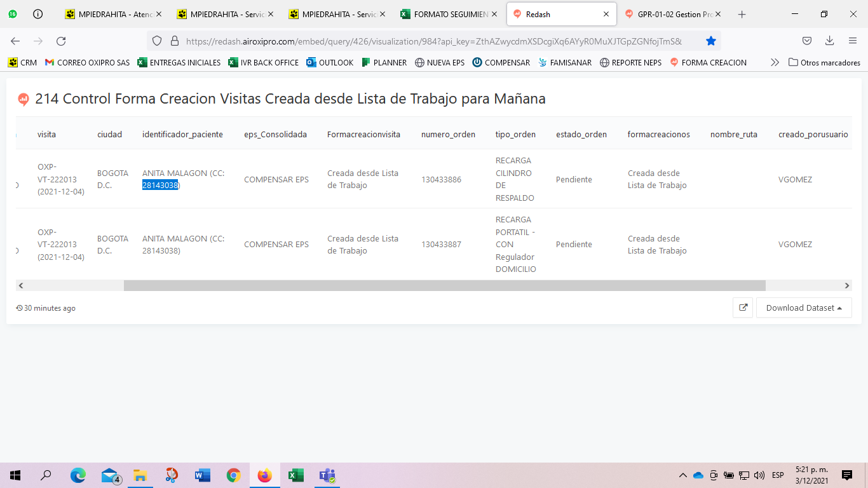Screen dimensions: 868x488
Task: Open Microsoft Edge from taskbar
Action: (78, 475)
